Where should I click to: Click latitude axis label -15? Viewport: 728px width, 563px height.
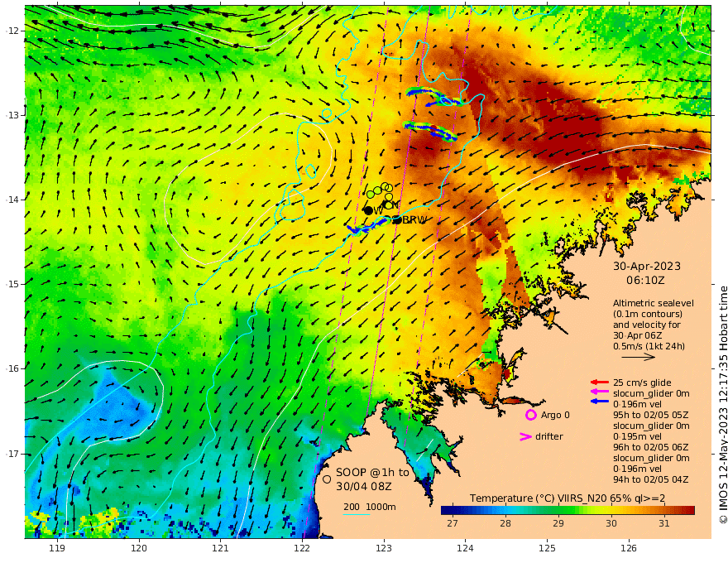[x=12, y=284]
